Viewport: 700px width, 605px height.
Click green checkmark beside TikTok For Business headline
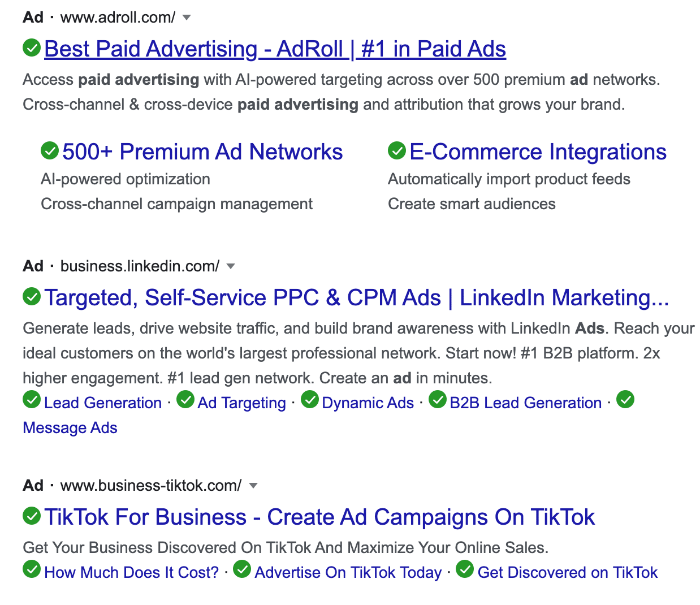click(32, 516)
